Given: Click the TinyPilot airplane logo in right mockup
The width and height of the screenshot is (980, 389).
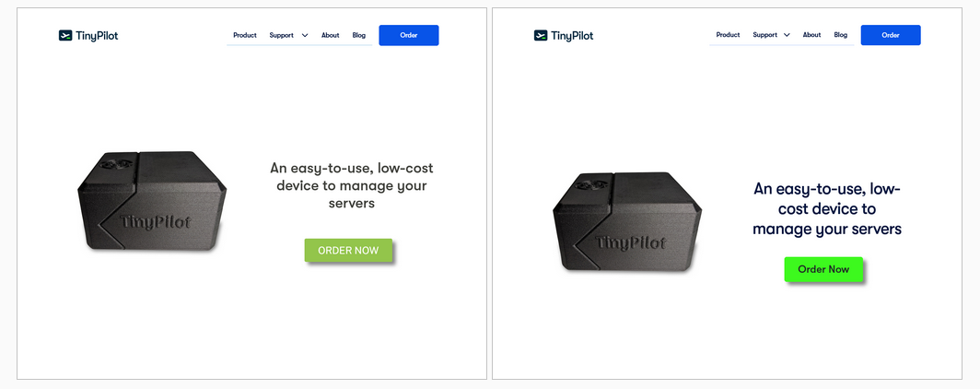Looking at the screenshot, I should tap(541, 36).
